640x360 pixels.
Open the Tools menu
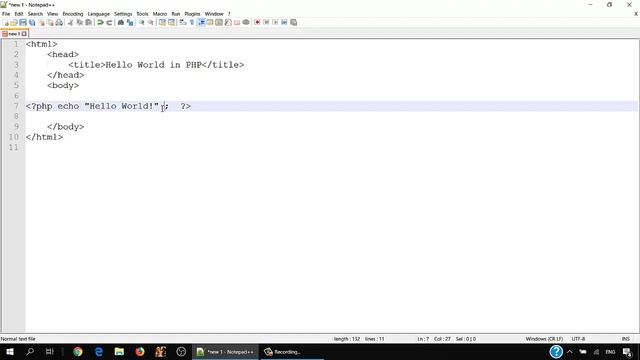coord(142,14)
